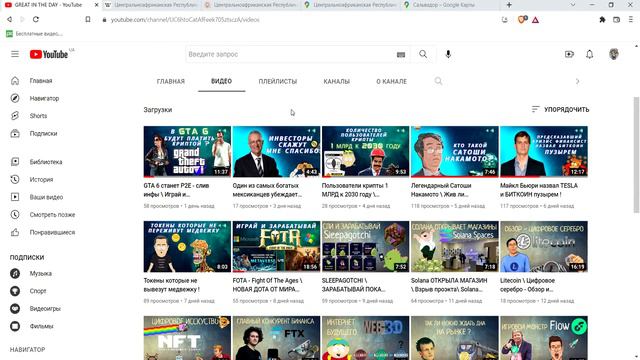Open Подписки in the sidebar
640x360 pixels.
pyautogui.click(x=43, y=133)
